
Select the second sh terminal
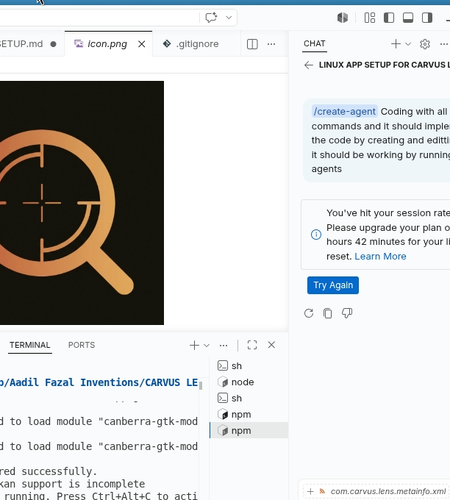[249, 398]
